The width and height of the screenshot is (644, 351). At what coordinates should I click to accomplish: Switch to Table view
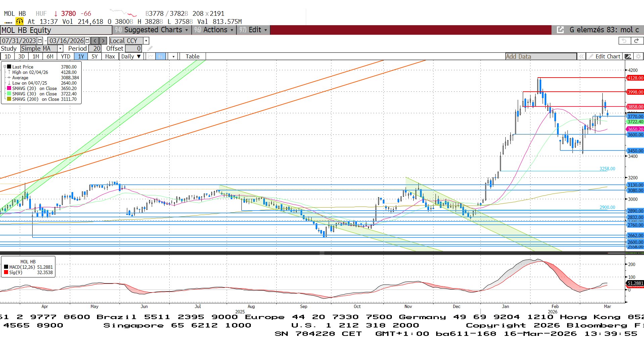pos(192,56)
